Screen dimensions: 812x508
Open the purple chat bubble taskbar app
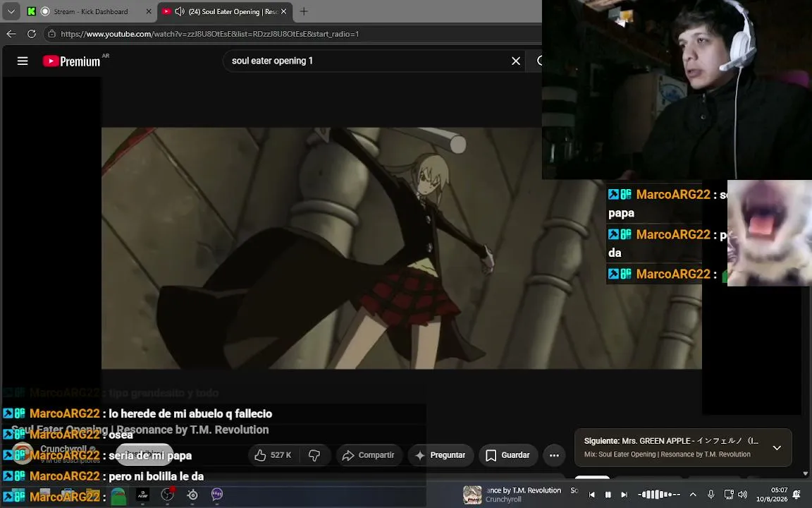(x=217, y=495)
